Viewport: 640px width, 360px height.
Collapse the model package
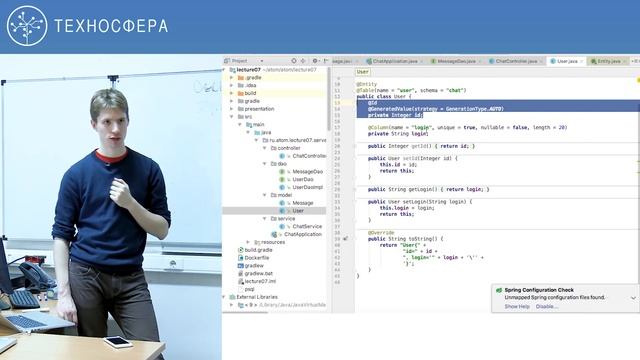(264, 195)
